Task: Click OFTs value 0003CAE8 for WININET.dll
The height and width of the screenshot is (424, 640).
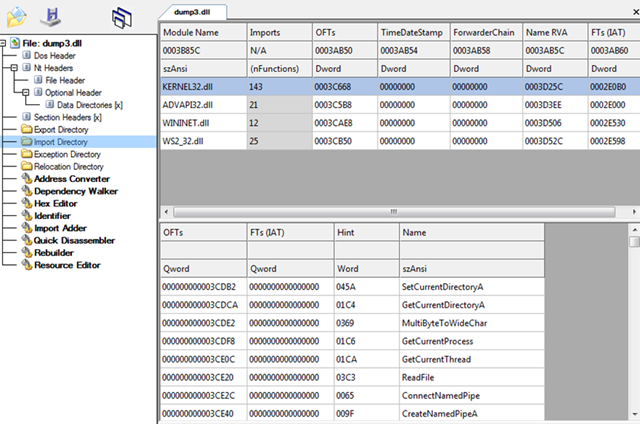Action: coord(333,123)
